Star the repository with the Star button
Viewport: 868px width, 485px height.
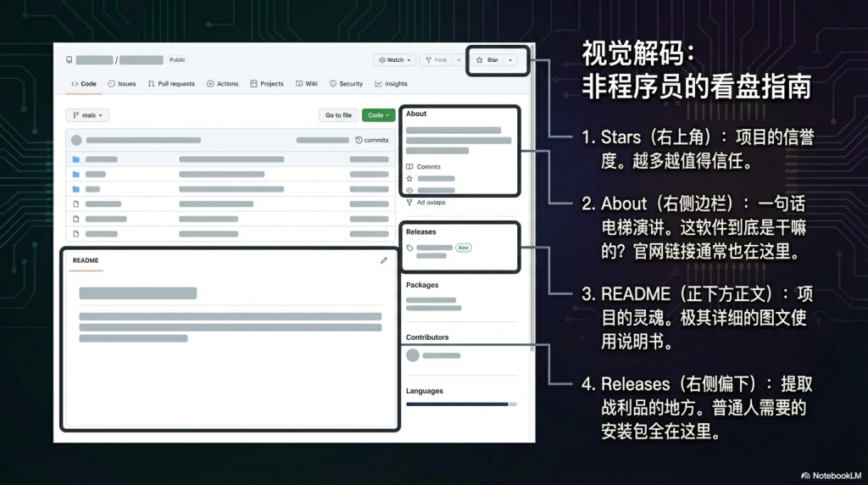(487, 60)
